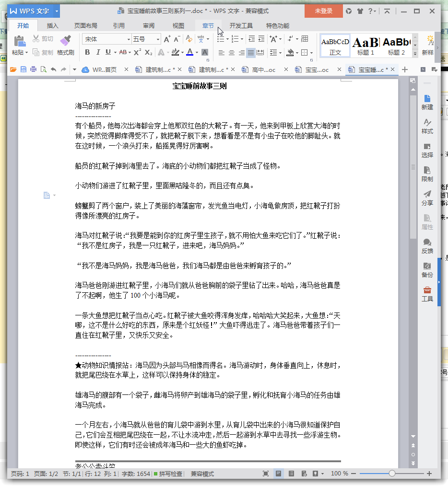Viewport: 448px width, 486px height.
Task: Increase paragraph indent
Action: coord(261,39)
